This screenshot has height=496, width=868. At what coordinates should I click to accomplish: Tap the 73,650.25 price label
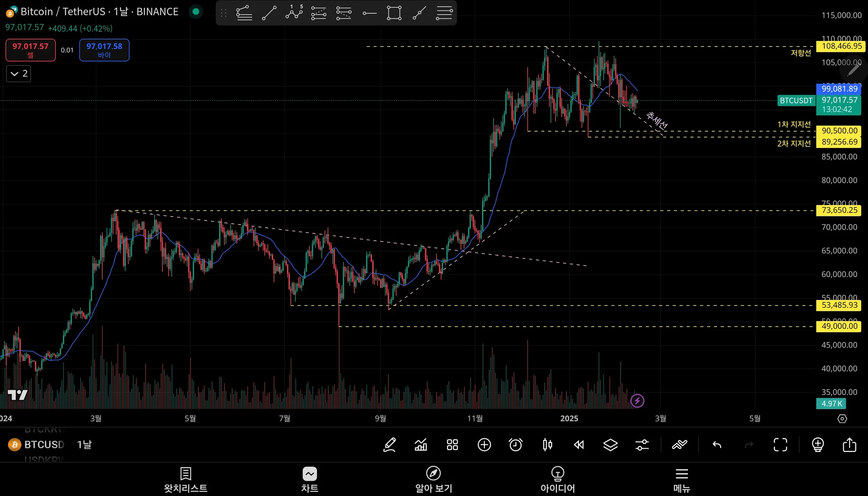(839, 210)
